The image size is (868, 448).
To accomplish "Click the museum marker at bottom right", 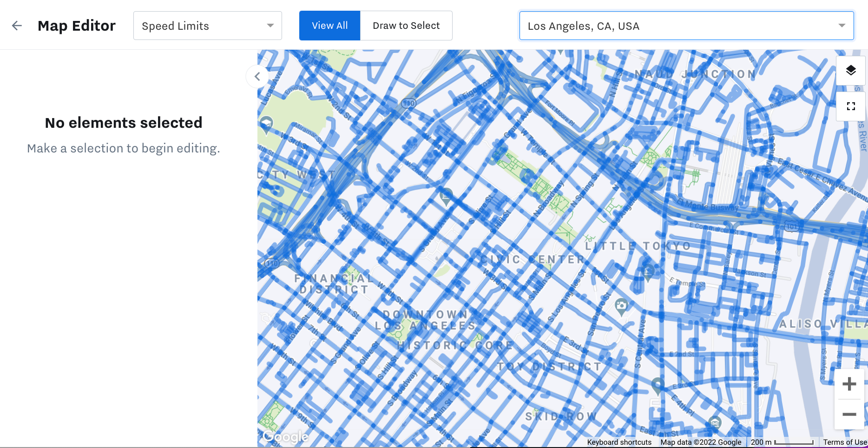I will (x=715, y=422).
